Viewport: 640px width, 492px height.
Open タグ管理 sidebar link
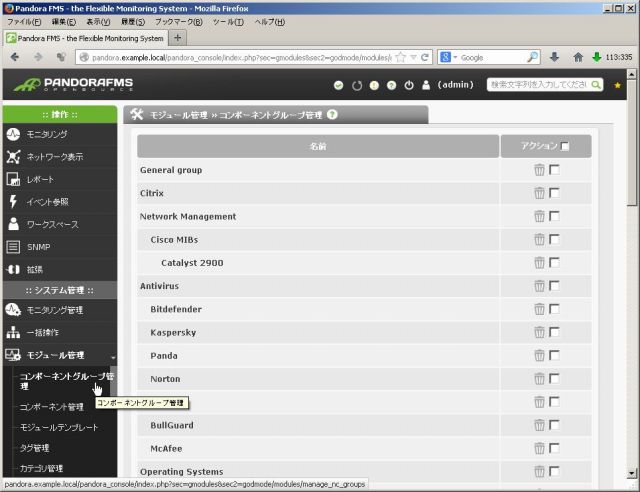pyautogui.click(x=35, y=448)
